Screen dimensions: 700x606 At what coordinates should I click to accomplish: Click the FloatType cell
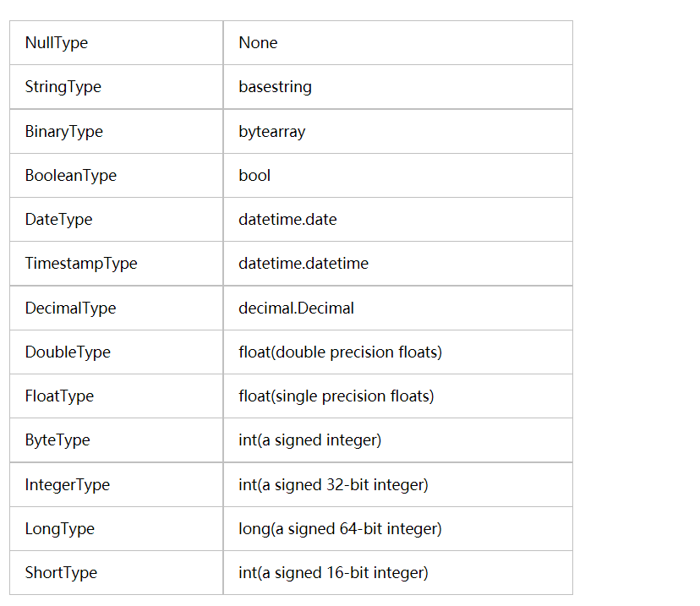[x=116, y=396]
